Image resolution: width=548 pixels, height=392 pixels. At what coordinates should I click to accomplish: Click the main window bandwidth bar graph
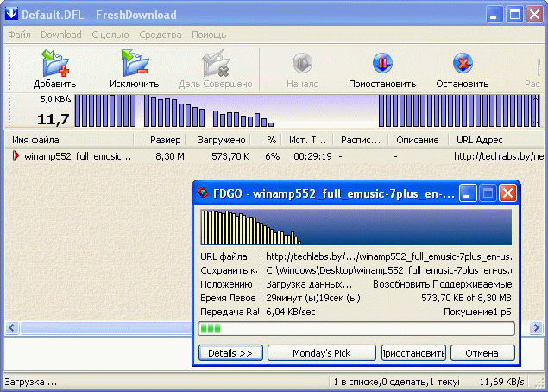tap(307, 111)
